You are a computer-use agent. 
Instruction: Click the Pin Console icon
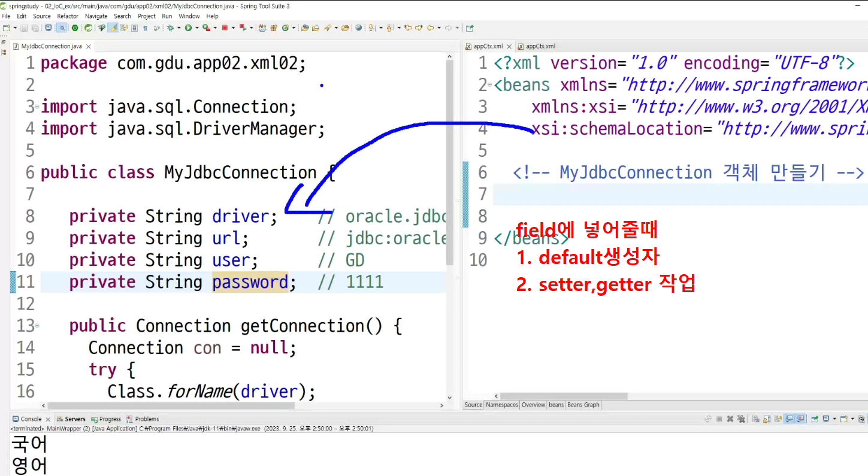[815, 419]
